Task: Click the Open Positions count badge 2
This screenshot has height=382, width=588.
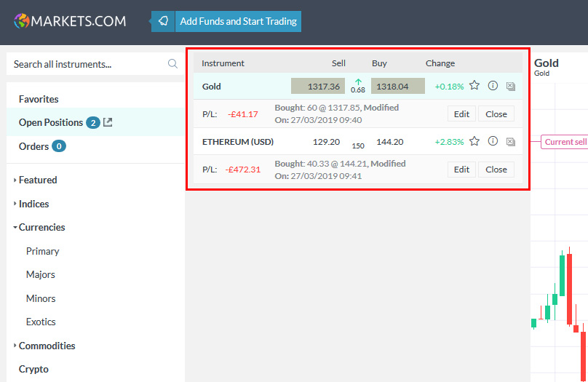Action: click(93, 122)
